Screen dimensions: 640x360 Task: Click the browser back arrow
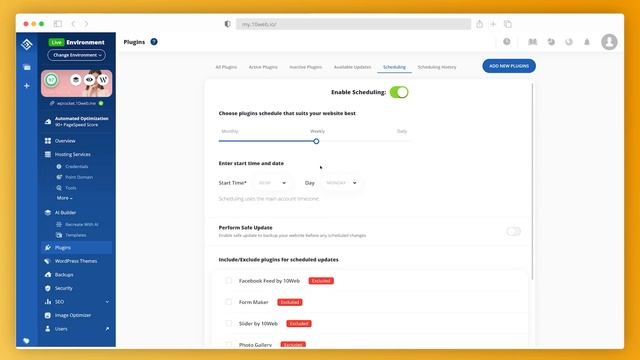pos(73,24)
